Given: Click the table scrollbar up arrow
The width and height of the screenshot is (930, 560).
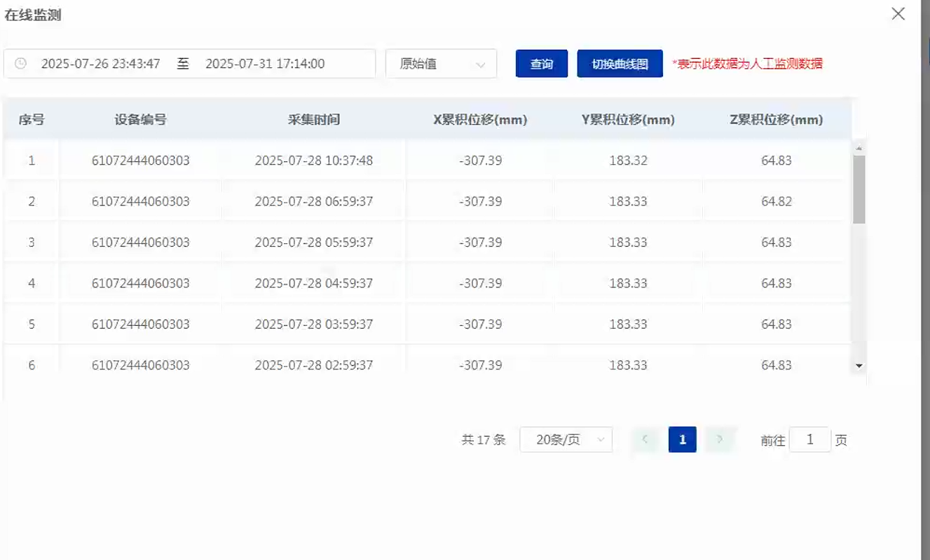Looking at the screenshot, I should (859, 148).
